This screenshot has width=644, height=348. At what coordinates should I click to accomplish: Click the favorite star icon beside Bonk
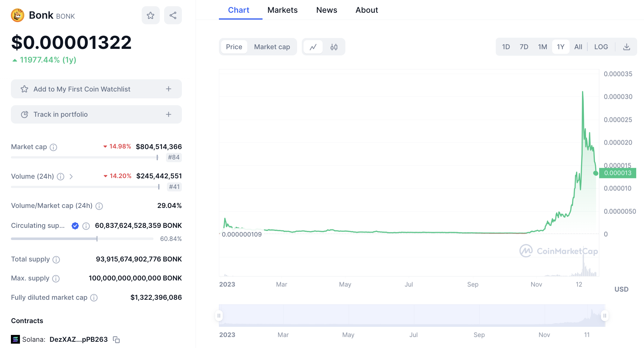pos(150,15)
